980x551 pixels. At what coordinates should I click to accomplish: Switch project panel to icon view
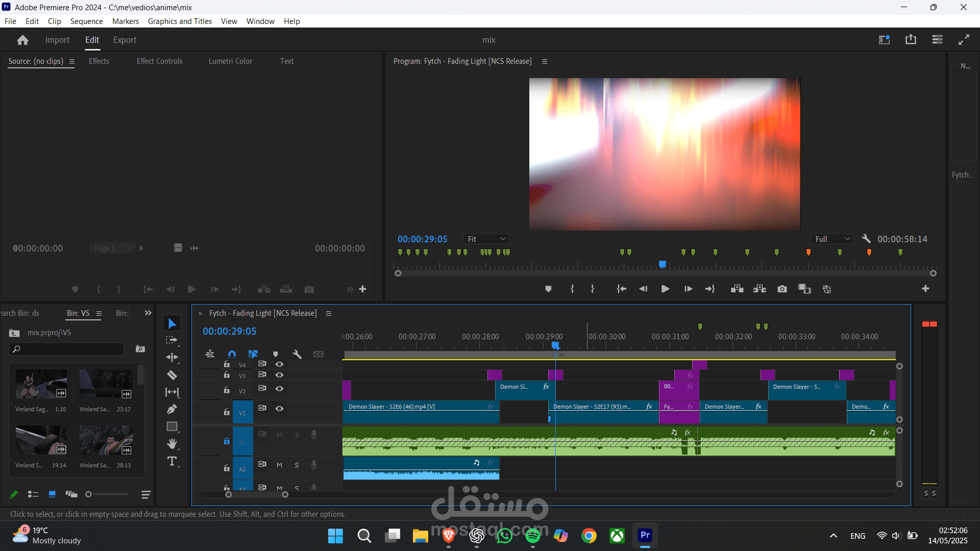[52, 494]
